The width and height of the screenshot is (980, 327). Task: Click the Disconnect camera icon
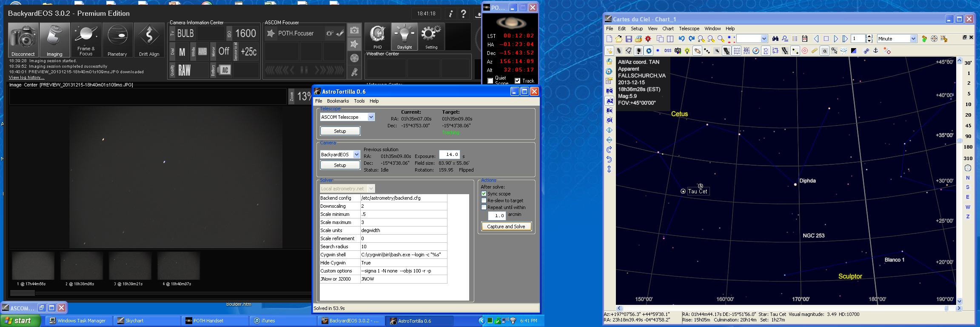point(23,40)
